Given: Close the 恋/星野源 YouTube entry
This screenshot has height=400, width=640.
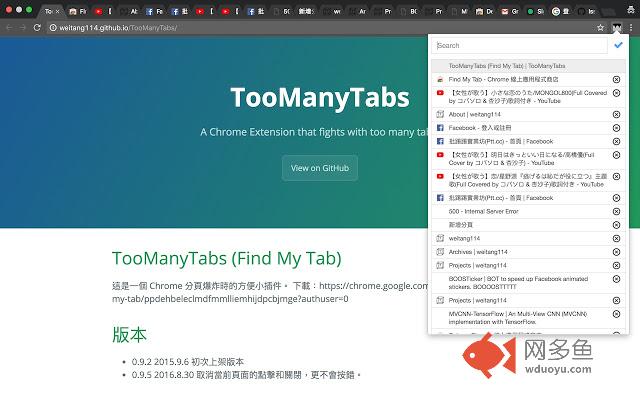Looking at the screenshot, I should point(616,177).
